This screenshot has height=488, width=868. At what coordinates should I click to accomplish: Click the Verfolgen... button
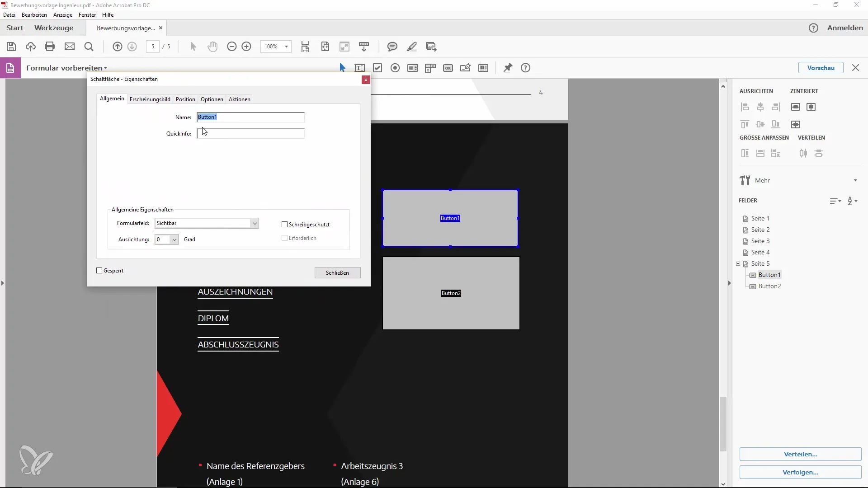(801, 472)
